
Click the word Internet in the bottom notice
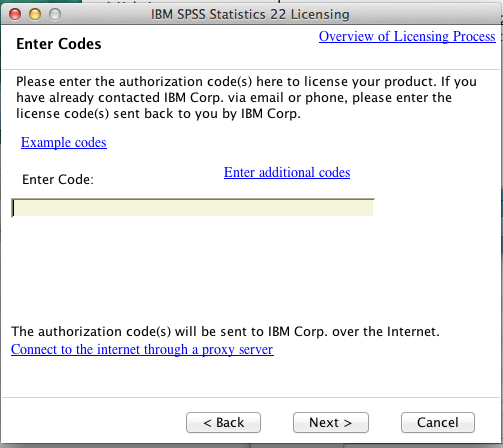pyautogui.click(x=412, y=332)
